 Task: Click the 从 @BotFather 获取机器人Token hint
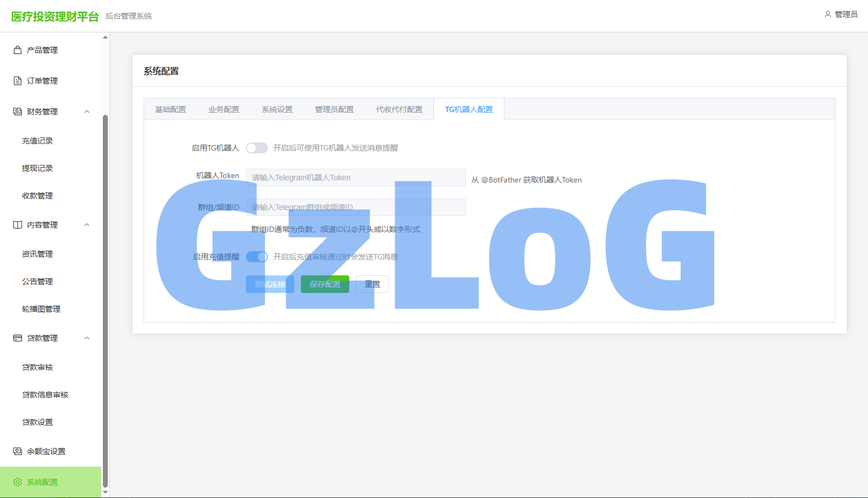point(526,180)
